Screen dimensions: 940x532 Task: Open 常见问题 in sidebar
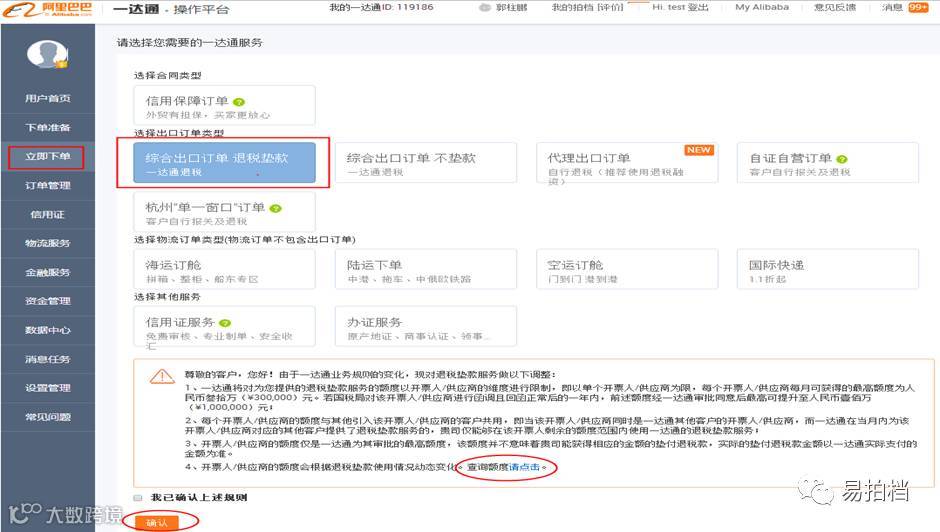(x=48, y=417)
